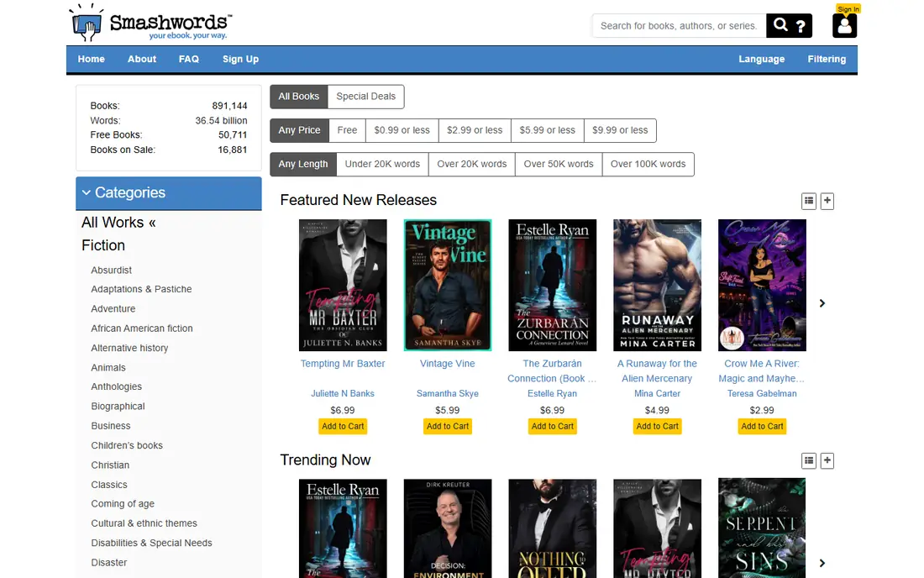924x578 pixels.
Task: Select the Fiction category
Action: point(103,245)
